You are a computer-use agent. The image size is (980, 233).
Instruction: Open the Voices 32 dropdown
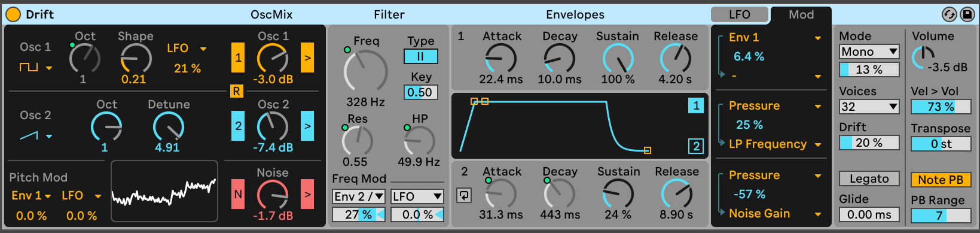(869, 107)
